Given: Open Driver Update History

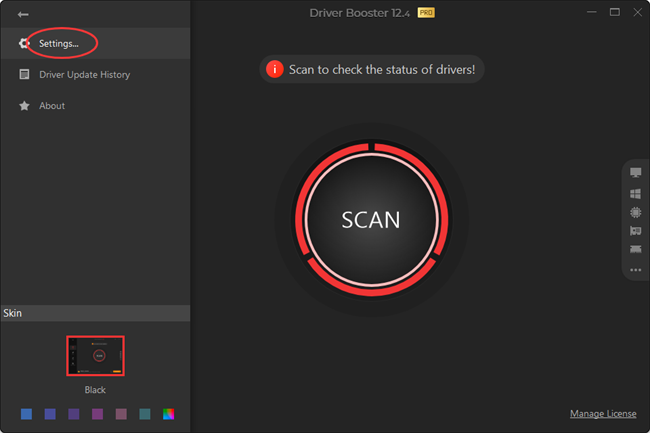Looking at the screenshot, I should tap(84, 75).
